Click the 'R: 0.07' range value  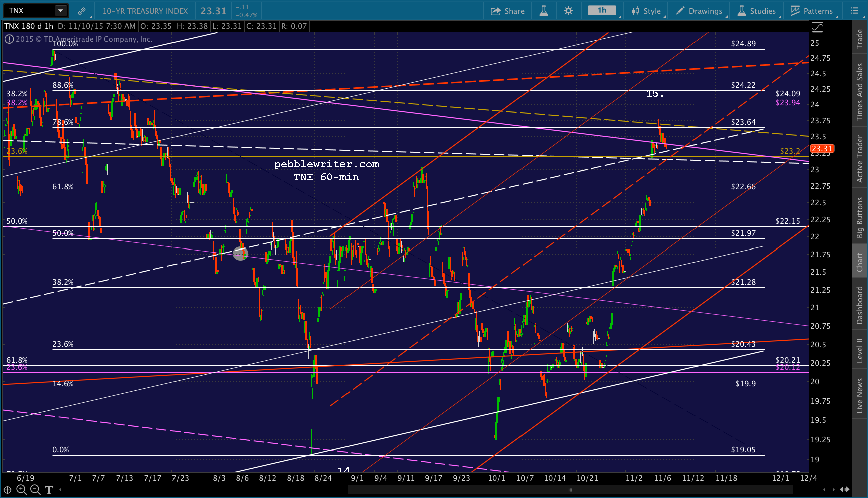[294, 26]
